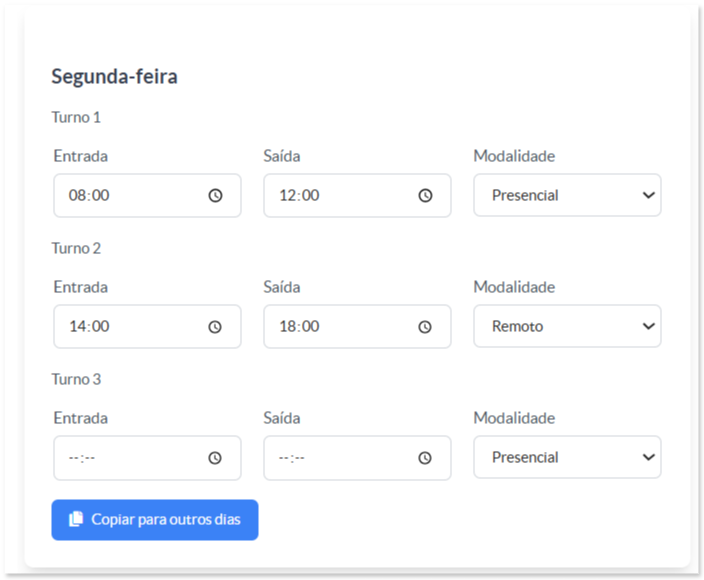Open clock picker for Turno 1 Saída
This screenshot has height=580, width=704.
click(x=425, y=195)
